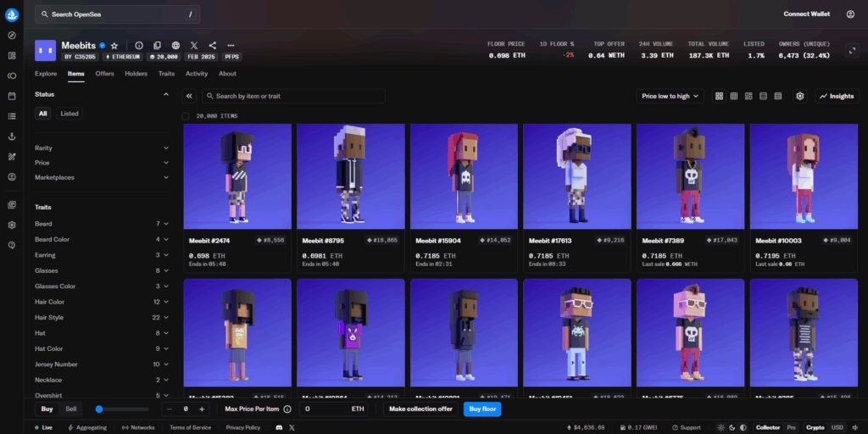Switch to list view layout
This screenshot has width=868, height=434.
pos(764,96)
